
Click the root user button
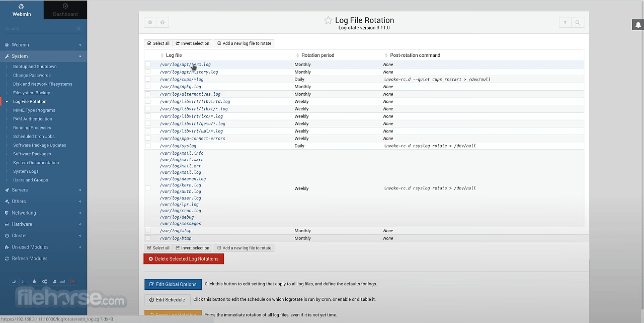pyautogui.click(x=59, y=281)
